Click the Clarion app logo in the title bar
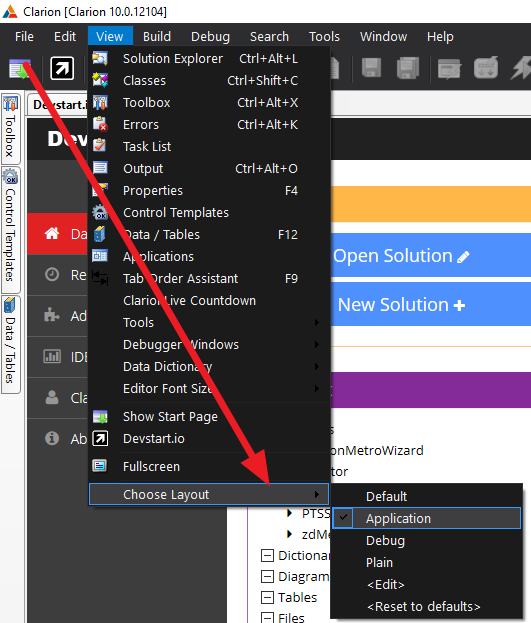Image resolution: width=531 pixels, height=623 pixels. click(10, 12)
